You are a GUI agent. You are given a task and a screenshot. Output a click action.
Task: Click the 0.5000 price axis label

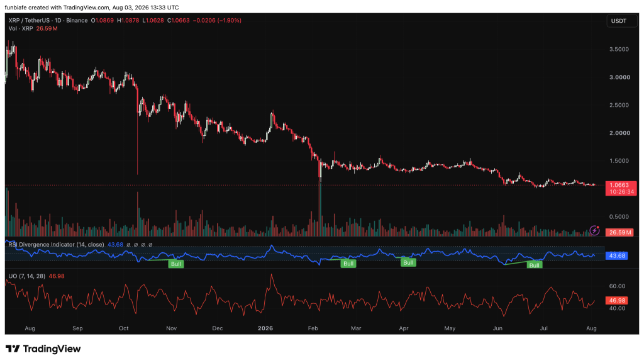pos(619,216)
